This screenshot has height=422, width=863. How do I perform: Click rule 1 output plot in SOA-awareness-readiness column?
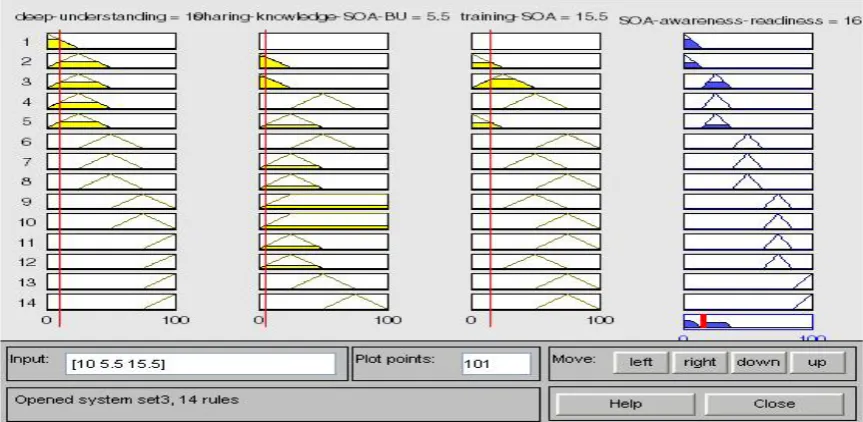point(748,41)
